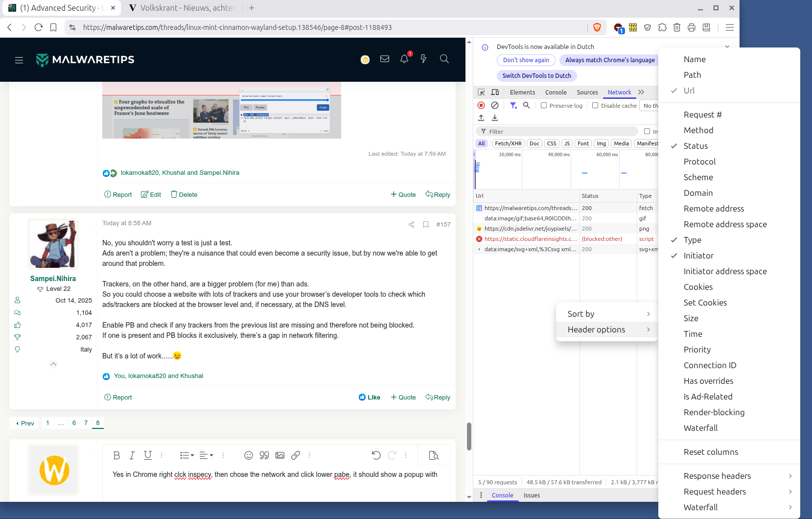
Task: Open network search magnifier icon
Action: pyautogui.click(x=527, y=105)
